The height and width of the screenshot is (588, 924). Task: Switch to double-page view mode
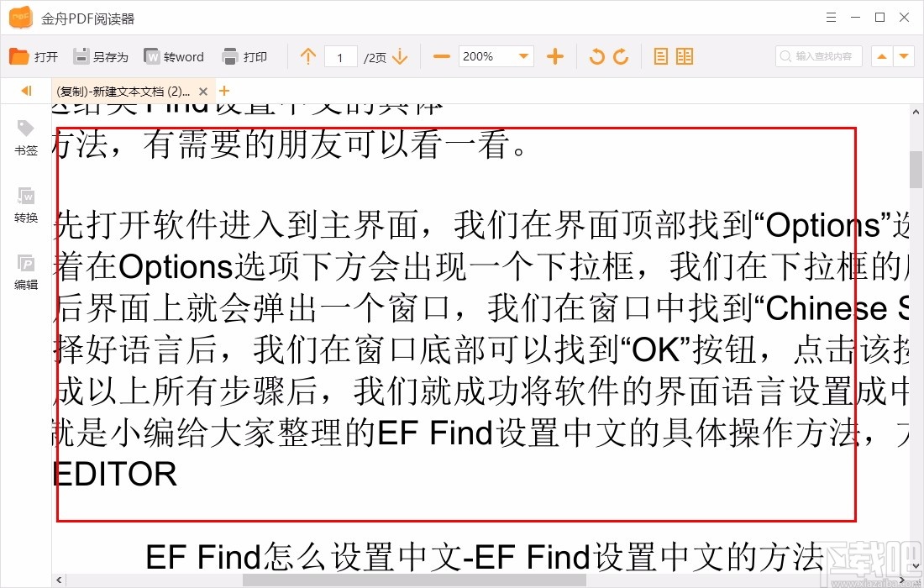(x=684, y=56)
